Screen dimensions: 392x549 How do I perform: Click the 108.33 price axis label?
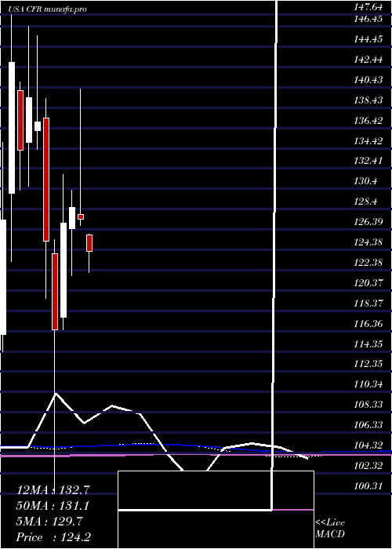(x=368, y=405)
